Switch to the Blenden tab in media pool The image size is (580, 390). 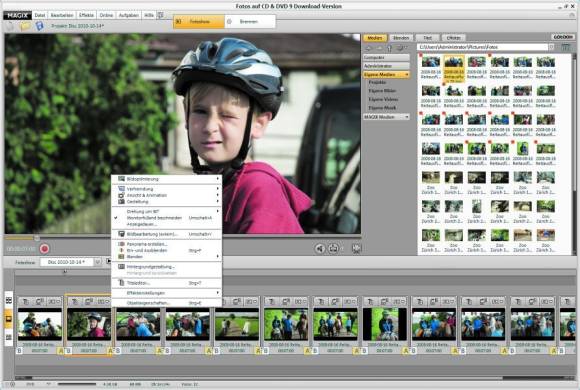click(401, 38)
